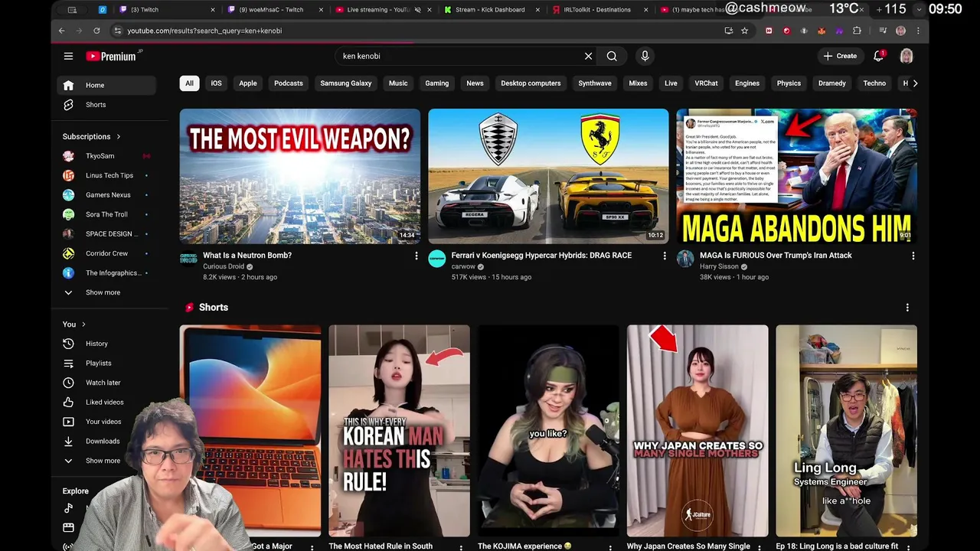Open History from the sidebar
980x551 pixels.
coord(106,344)
